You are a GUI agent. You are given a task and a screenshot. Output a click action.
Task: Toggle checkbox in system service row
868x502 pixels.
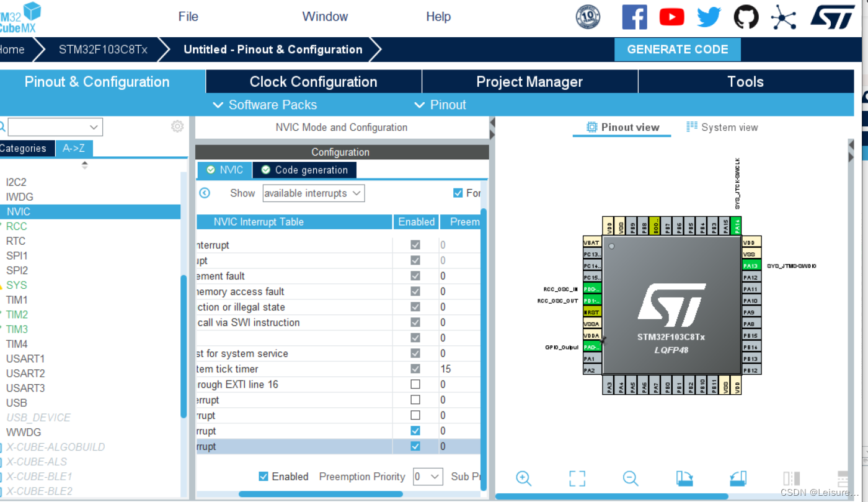(x=415, y=353)
